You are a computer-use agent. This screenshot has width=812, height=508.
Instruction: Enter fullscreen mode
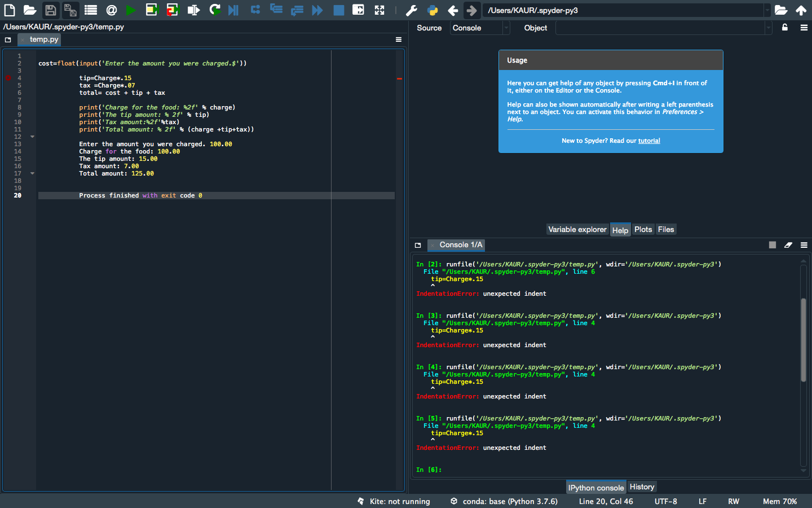coord(379,10)
